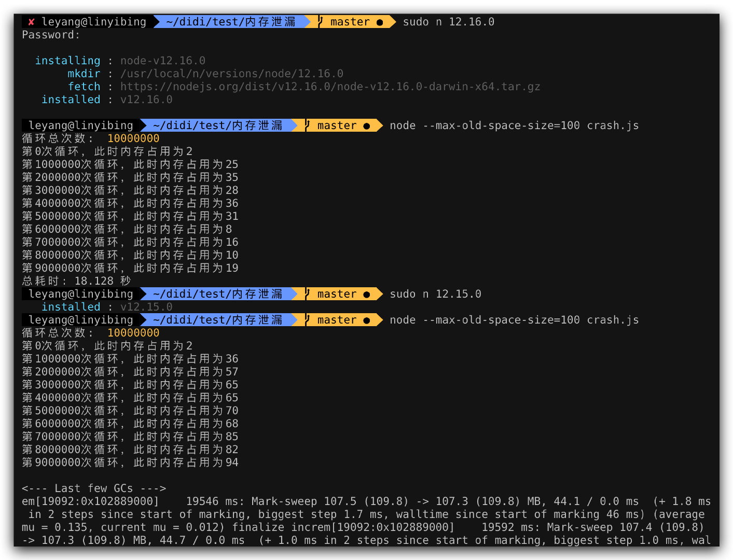Click the '<--- Last few GCs --->' heading
Image resolution: width=733 pixels, height=560 pixels.
[94, 488]
